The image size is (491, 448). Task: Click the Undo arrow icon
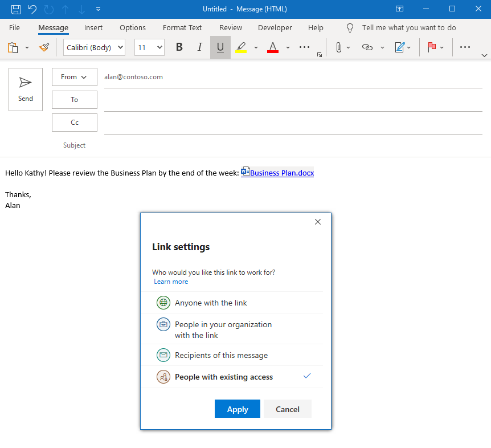32,9
